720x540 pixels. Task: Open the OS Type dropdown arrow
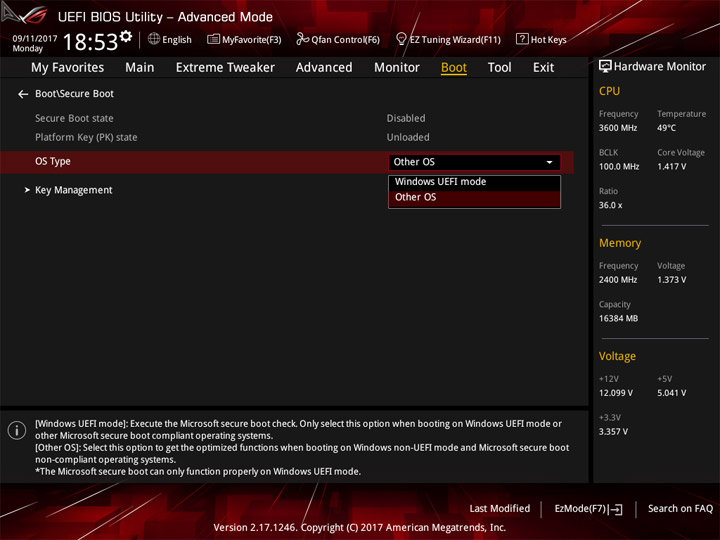point(549,162)
